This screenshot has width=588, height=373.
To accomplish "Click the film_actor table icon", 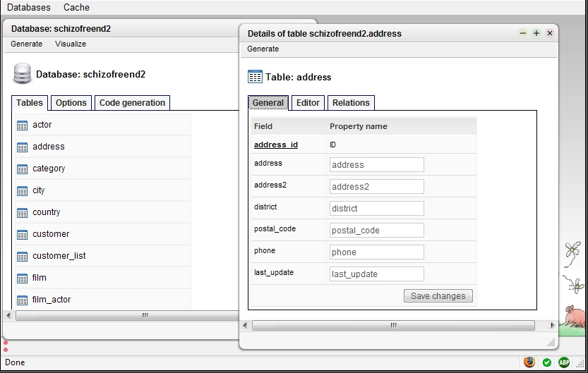I will tap(22, 300).
